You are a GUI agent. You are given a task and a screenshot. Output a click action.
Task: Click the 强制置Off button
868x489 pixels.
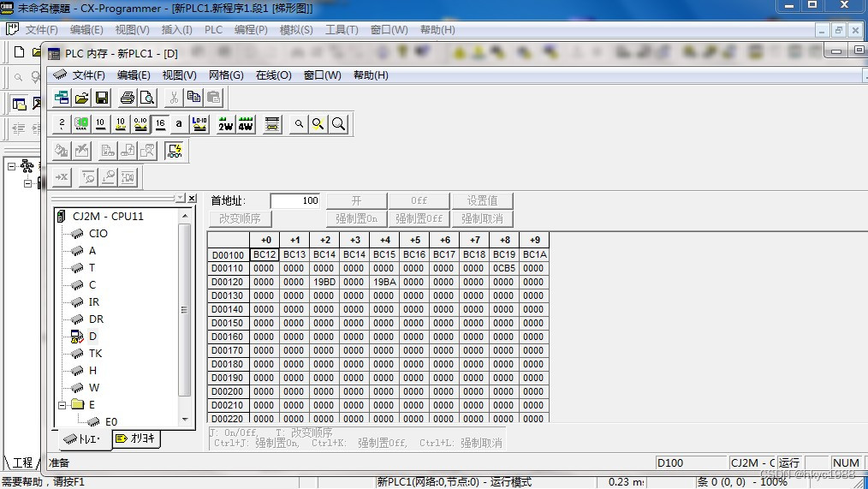pyautogui.click(x=419, y=218)
